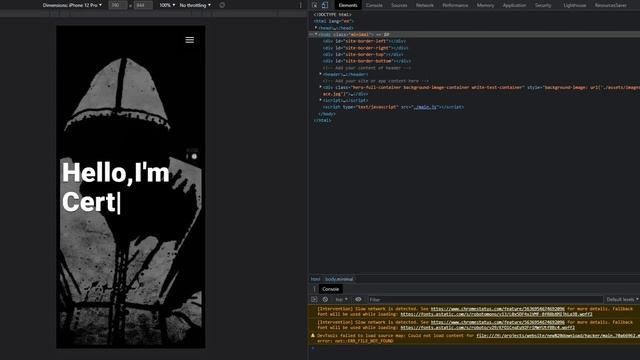Click the device height input field
The width and height of the screenshot is (640, 360).
click(143, 5)
